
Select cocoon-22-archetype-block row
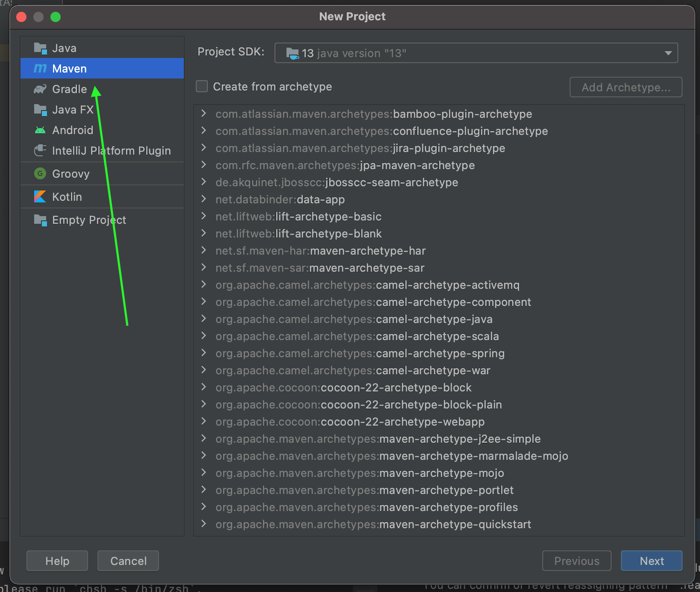[x=439, y=387]
